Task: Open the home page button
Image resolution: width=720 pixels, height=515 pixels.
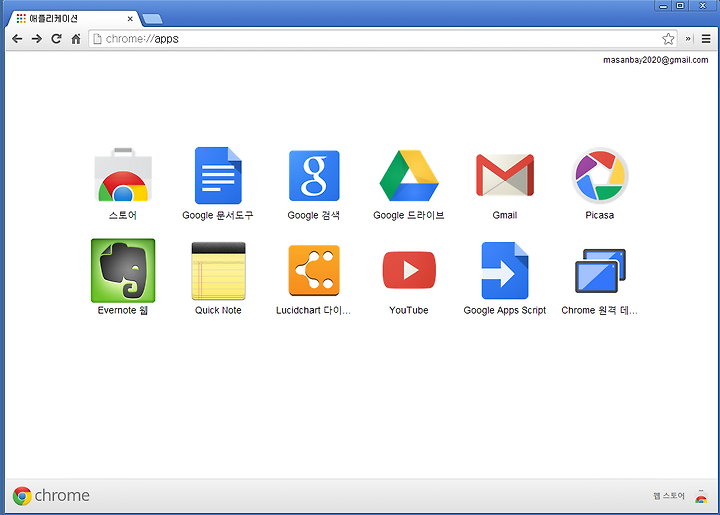Action: tap(76, 39)
